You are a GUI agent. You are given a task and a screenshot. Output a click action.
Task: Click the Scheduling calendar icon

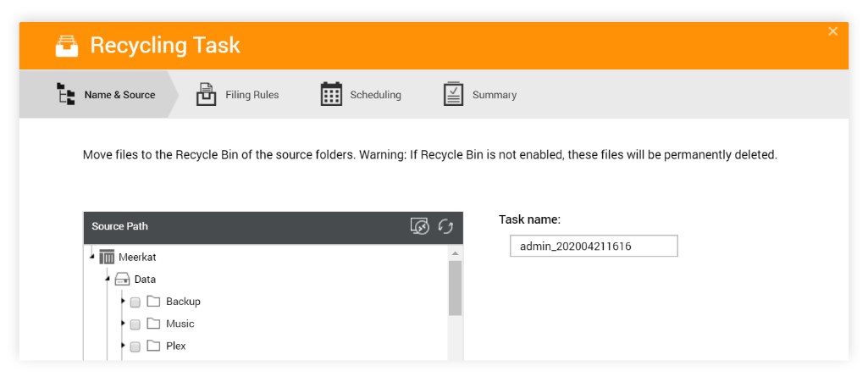pos(331,94)
